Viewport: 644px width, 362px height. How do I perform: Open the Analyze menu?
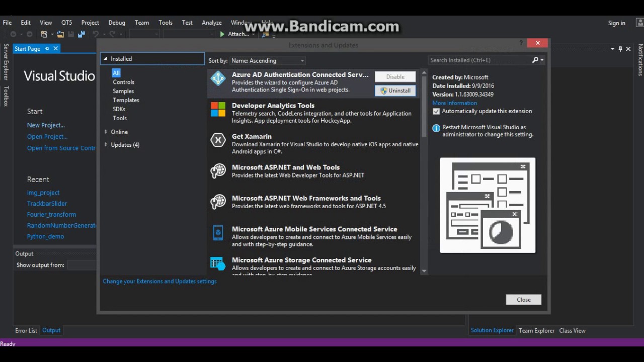(x=212, y=23)
